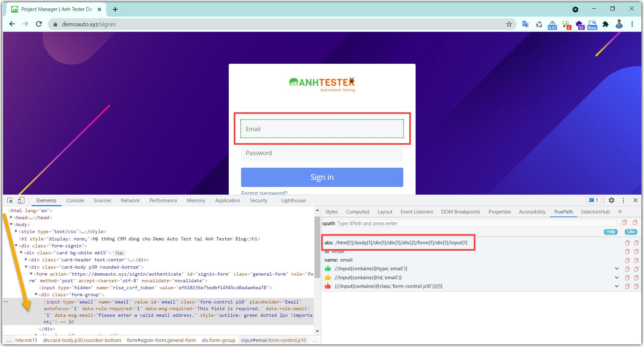Open the stopwatch extension showing 0.57
644x347 pixels.
pyautogui.click(x=552, y=25)
